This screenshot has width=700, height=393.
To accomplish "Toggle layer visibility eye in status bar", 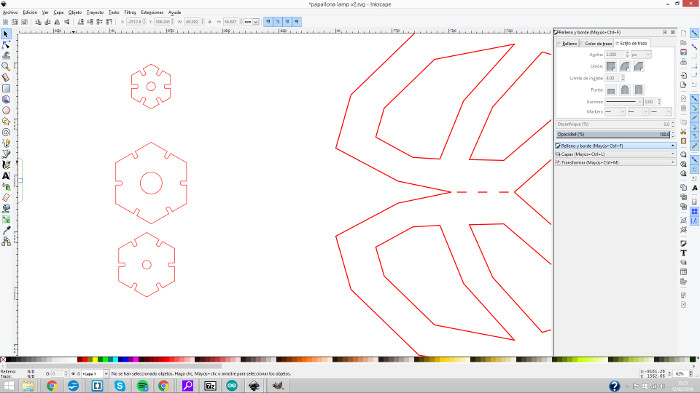I will click(73, 374).
